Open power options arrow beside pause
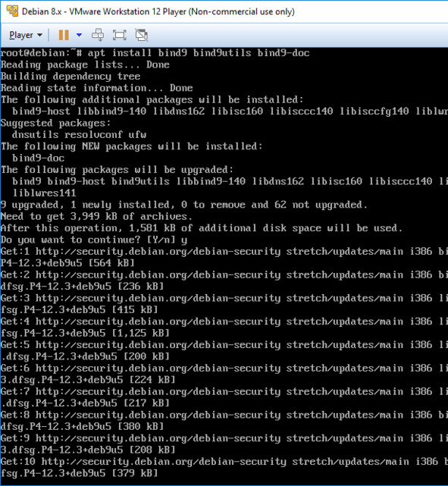 (80, 35)
